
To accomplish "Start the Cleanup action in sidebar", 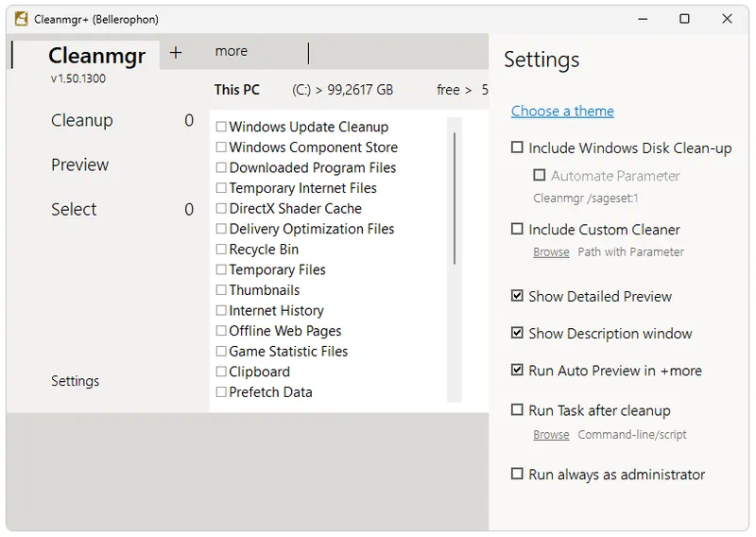I will click(82, 120).
